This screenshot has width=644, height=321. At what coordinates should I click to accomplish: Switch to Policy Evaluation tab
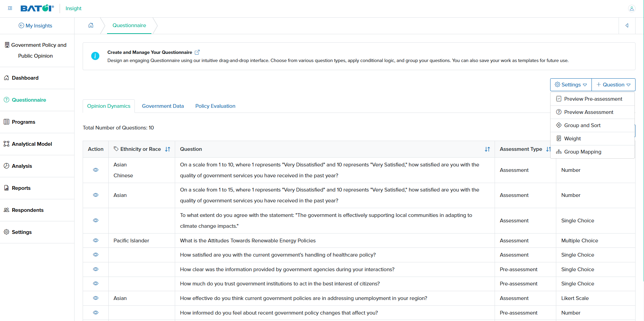click(x=215, y=106)
